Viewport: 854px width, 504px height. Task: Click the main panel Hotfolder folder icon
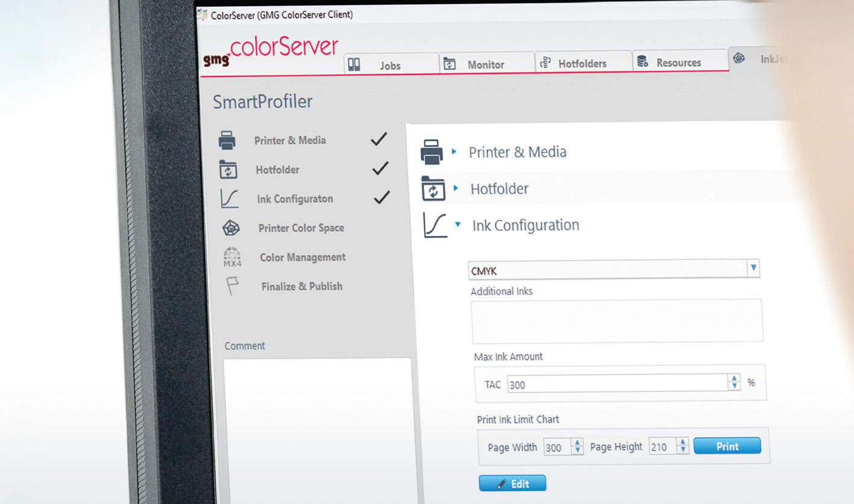[433, 188]
